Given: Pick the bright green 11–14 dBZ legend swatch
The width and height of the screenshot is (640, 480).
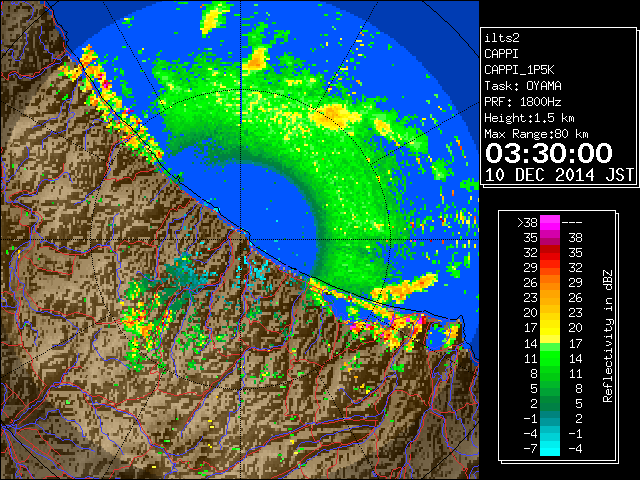Looking at the screenshot, I should pos(550,358).
